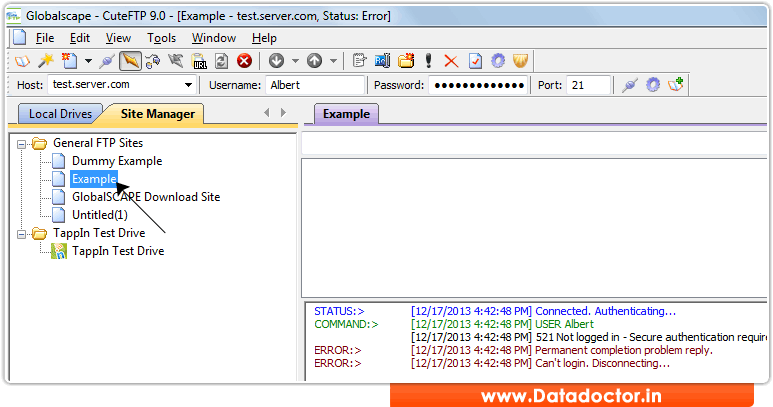This screenshot has width=773, height=407.
Task: Select the Dummy Example site
Action: [117, 161]
